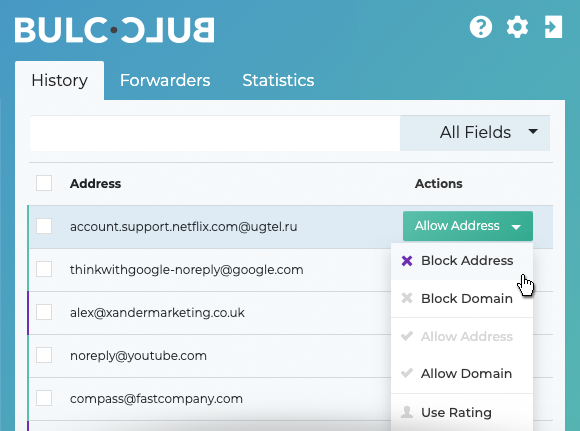Tick the checkbox for alex@xandermarketing.co.uk
This screenshot has width=580, height=431.
[44, 312]
